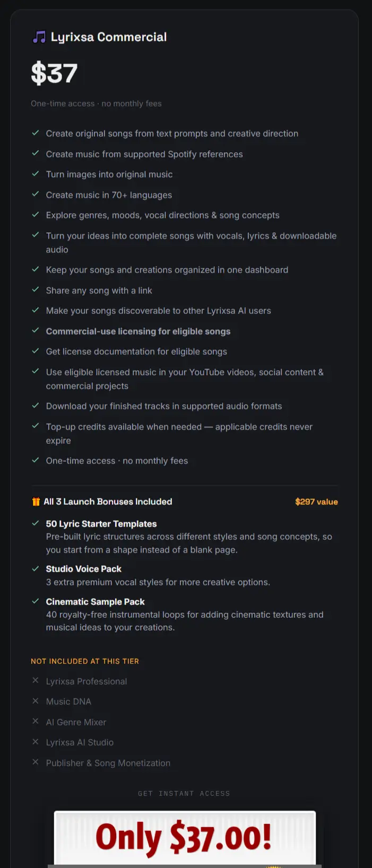This screenshot has width=372, height=868.
Task: Click the Lyrixsa Commercial plan title
Action: (x=109, y=37)
